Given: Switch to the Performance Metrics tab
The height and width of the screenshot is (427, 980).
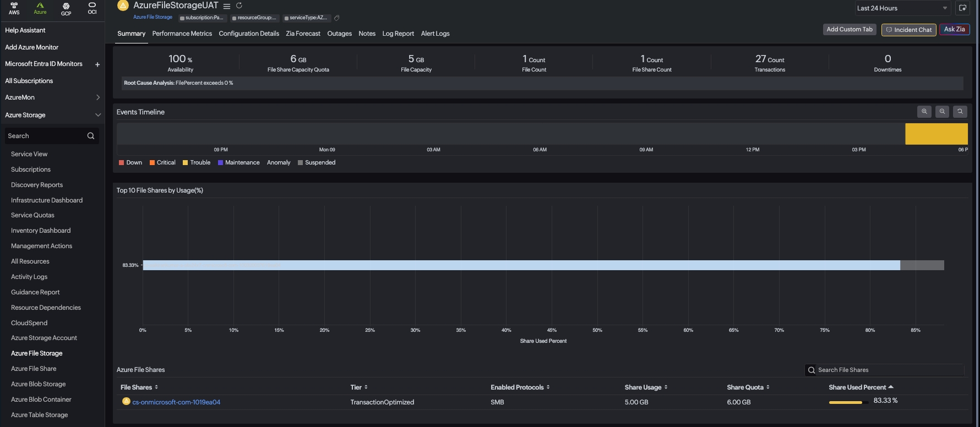Looking at the screenshot, I should (182, 34).
